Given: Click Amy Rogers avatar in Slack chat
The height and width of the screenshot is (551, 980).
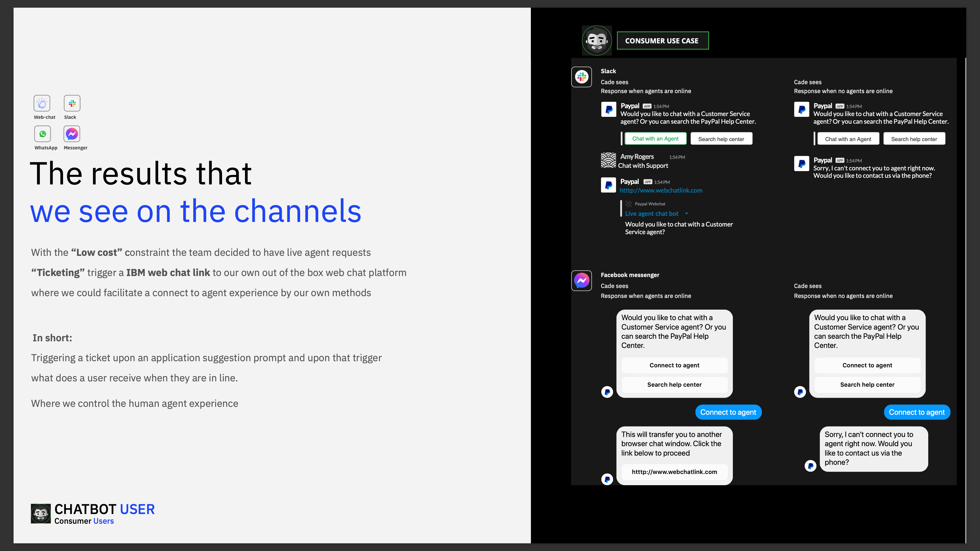Looking at the screenshot, I should pyautogui.click(x=608, y=160).
